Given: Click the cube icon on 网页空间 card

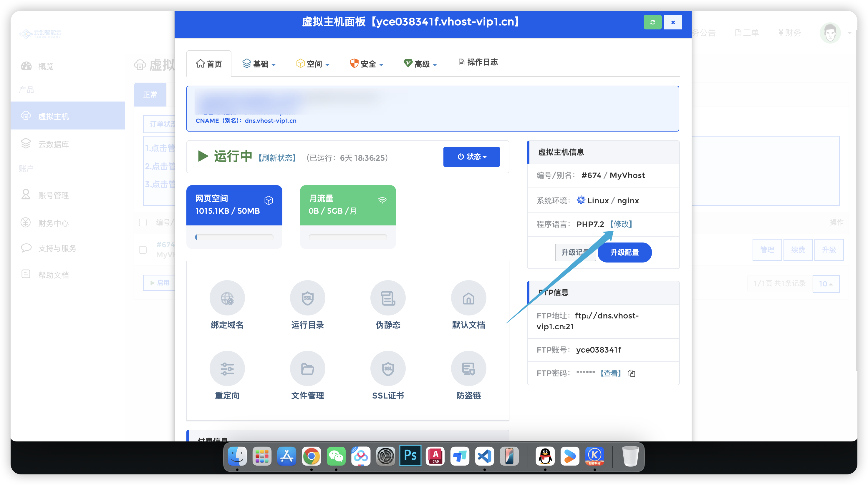Looking at the screenshot, I should click(269, 200).
